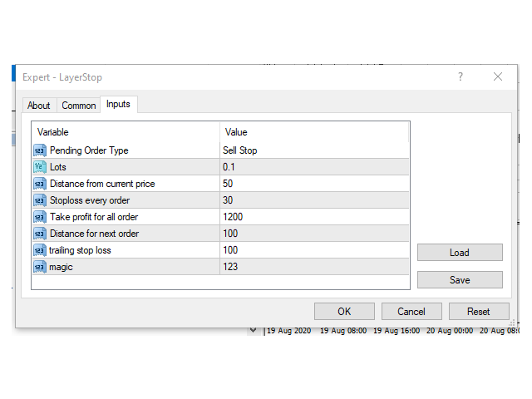Select the Stoploss every order value 30
532x399 pixels.
[314, 200]
